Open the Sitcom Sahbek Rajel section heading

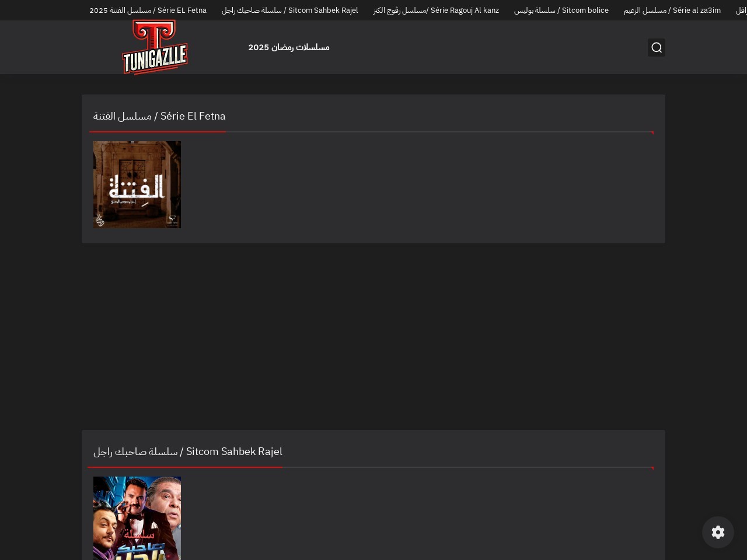tap(188, 452)
